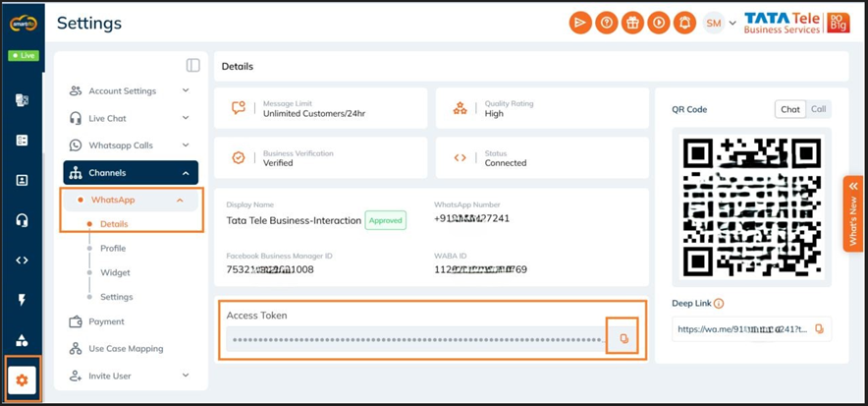Click the orange send/paper-plane header icon

tap(580, 23)
